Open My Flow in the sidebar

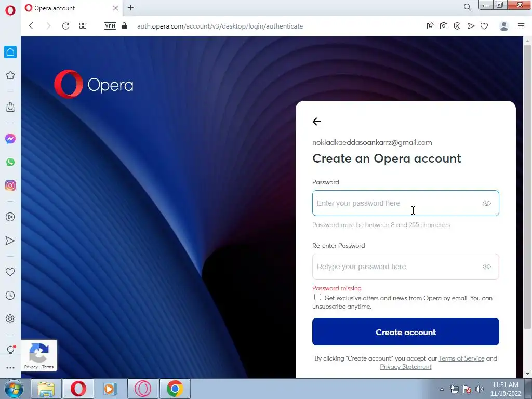(10, 241)
